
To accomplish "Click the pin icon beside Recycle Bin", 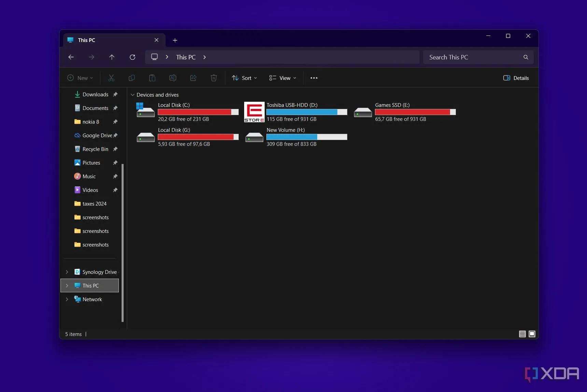I will pos(115,149).
